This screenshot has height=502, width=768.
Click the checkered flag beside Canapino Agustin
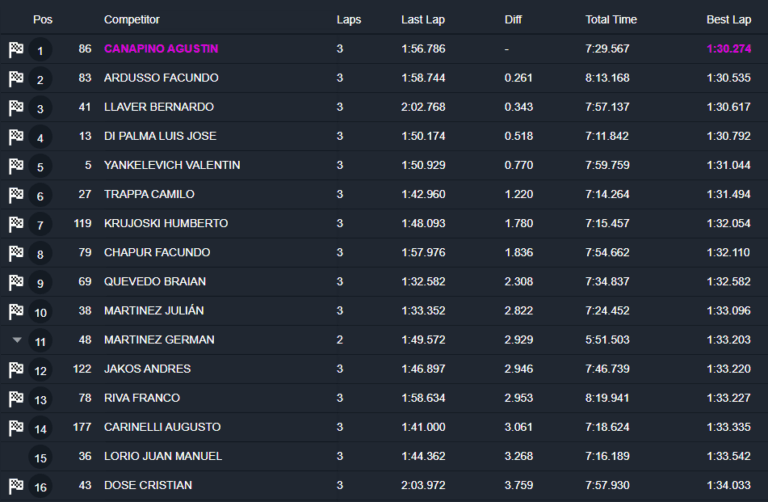pyautogui.click(x=16, y=49)
